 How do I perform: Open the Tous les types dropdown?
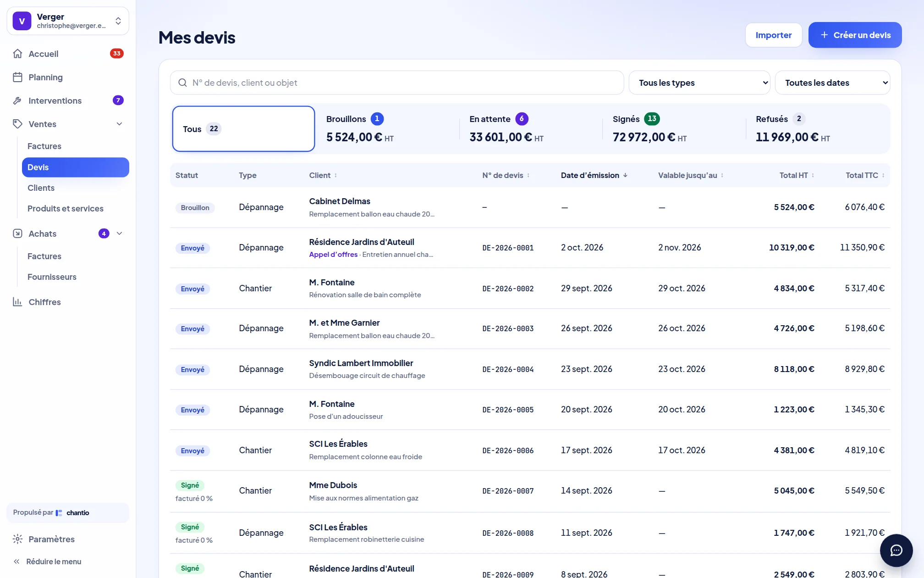699,83
